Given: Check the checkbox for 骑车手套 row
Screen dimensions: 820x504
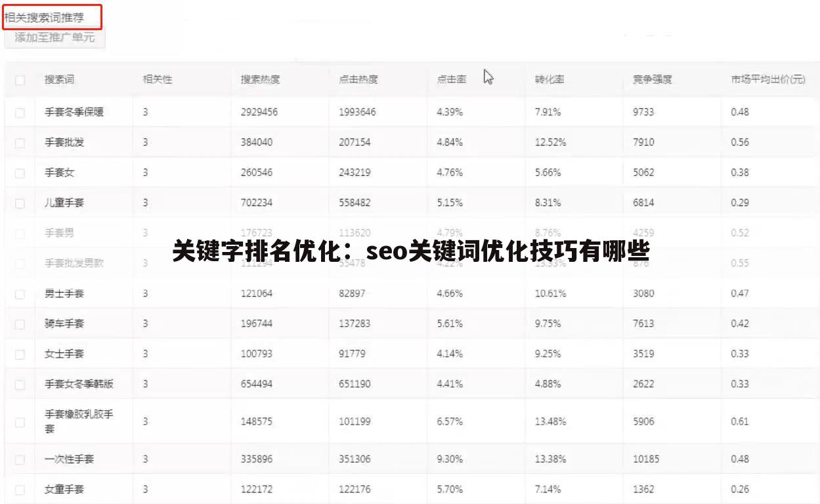Looking at the screenshot, I should (x=20, y=323).
